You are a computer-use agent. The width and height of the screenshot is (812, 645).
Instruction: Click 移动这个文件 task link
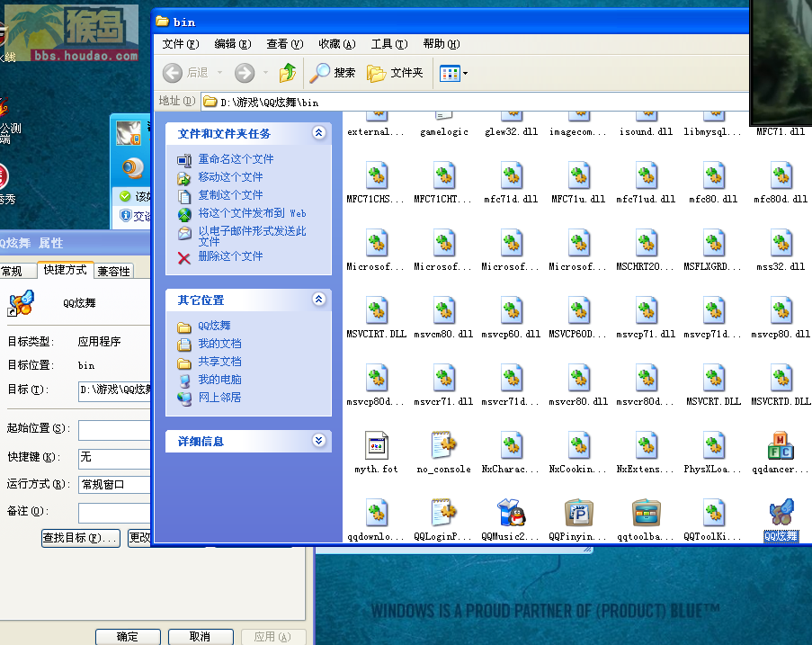230,177
